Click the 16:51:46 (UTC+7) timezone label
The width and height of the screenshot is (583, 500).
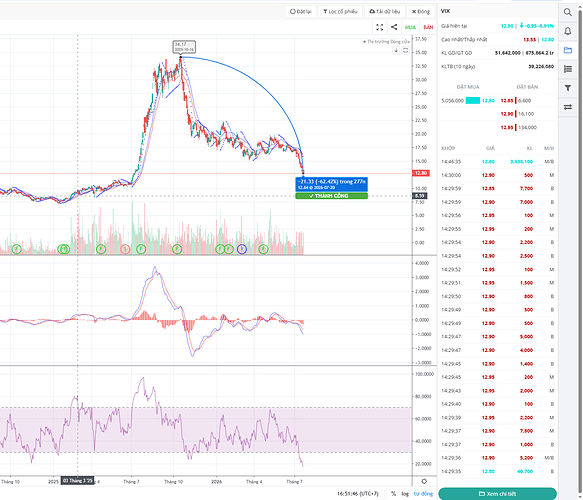(358, 494)
